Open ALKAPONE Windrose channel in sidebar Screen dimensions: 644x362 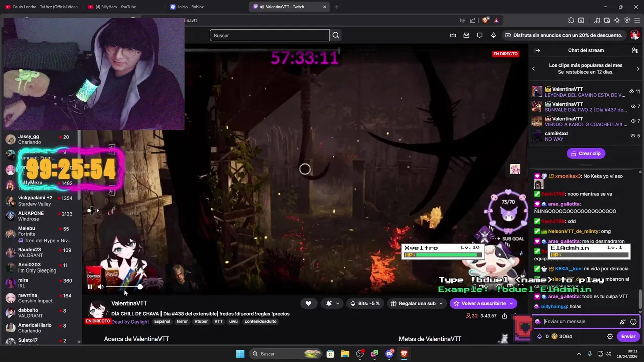click(40, 216)
